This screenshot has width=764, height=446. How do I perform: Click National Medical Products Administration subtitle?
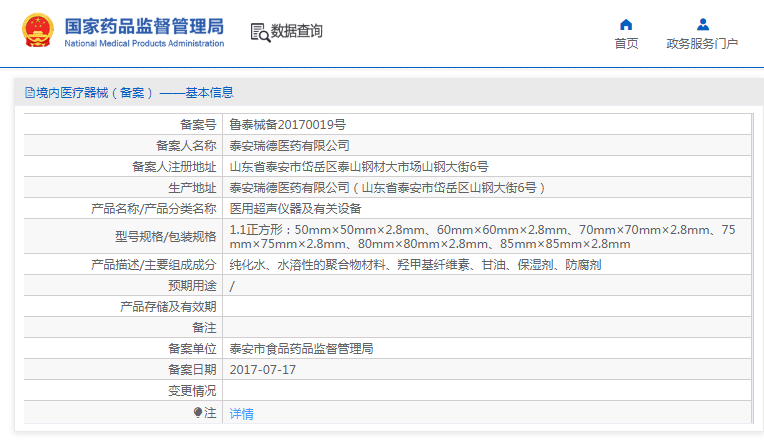pos(144,43)
